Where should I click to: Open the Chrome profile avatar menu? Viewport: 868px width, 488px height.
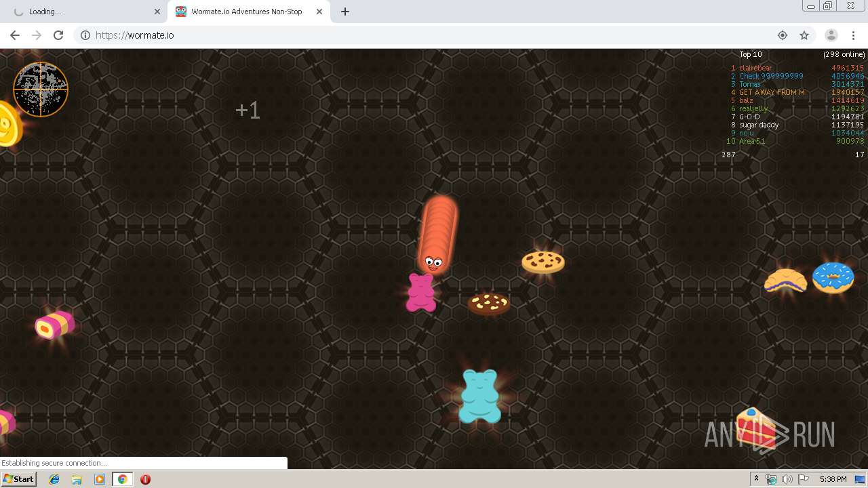click(831, 35)
